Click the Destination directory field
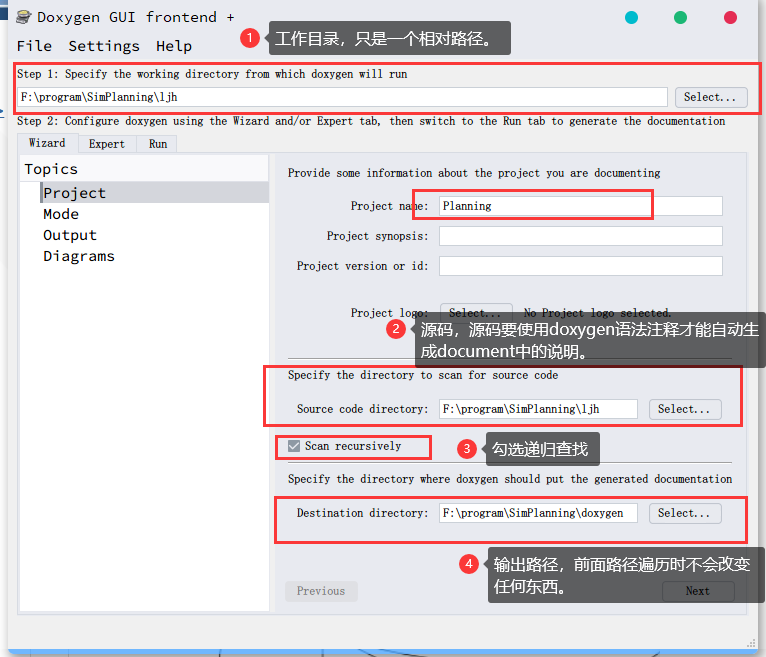Screen dimensions: 766x657 [538, 513]
